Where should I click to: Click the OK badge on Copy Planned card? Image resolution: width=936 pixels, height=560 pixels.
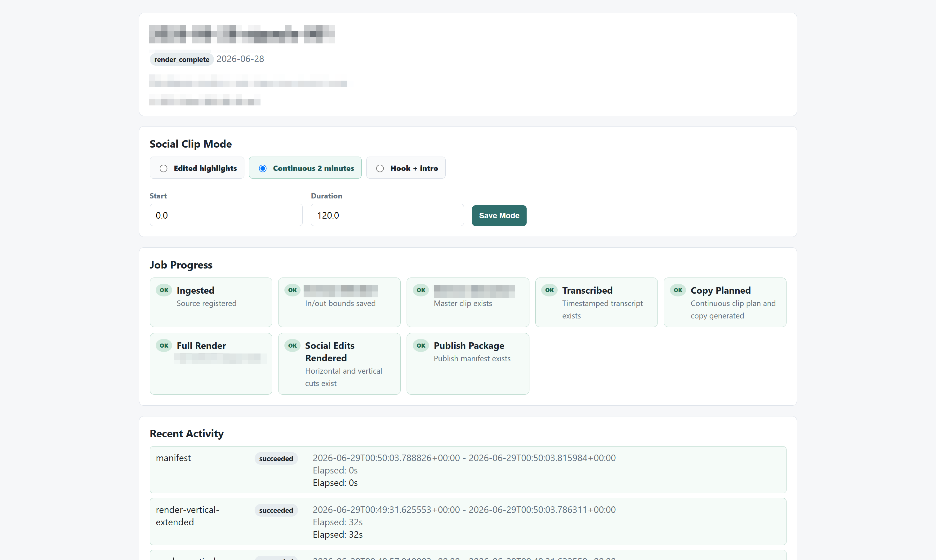point(678,290)
